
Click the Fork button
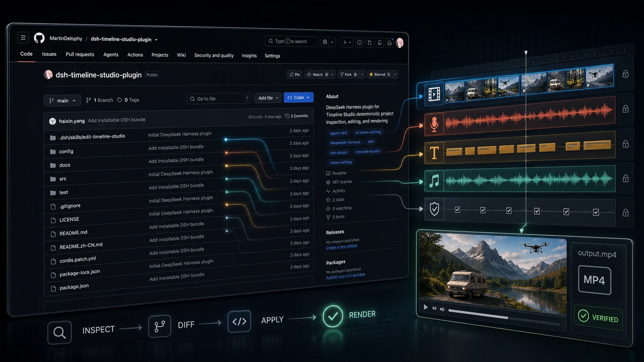pyautogui.click(x=349, y=74)
